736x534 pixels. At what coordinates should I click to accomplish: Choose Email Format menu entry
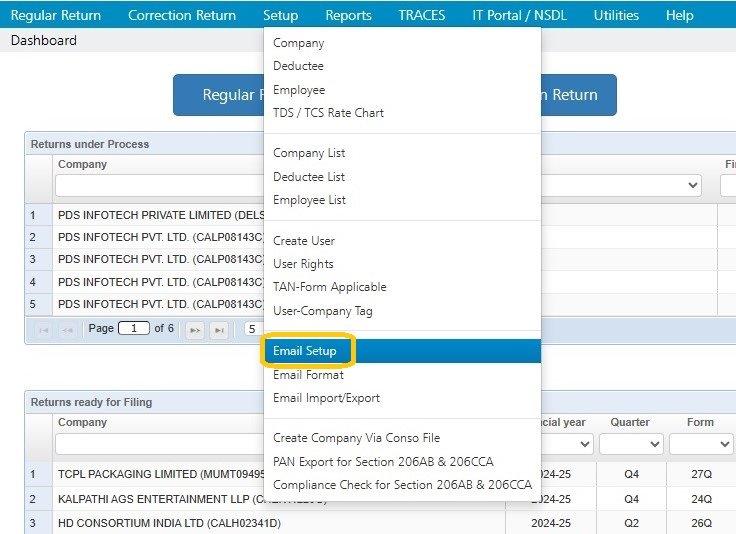[308, 375]
